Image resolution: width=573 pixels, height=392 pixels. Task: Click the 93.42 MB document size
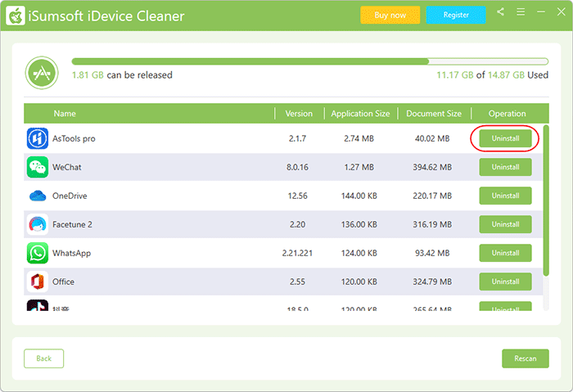(x=432, y=253)
